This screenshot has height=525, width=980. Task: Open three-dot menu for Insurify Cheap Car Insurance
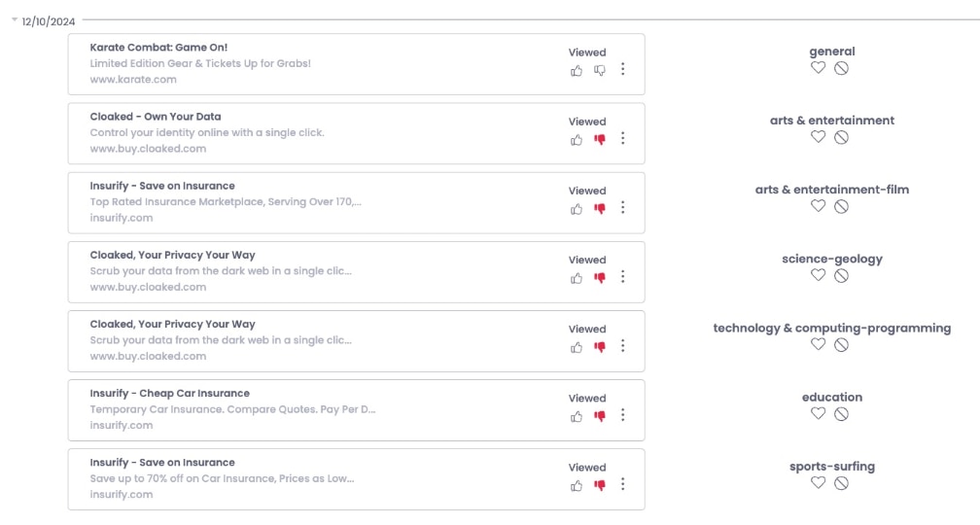(x=622, y=415)
